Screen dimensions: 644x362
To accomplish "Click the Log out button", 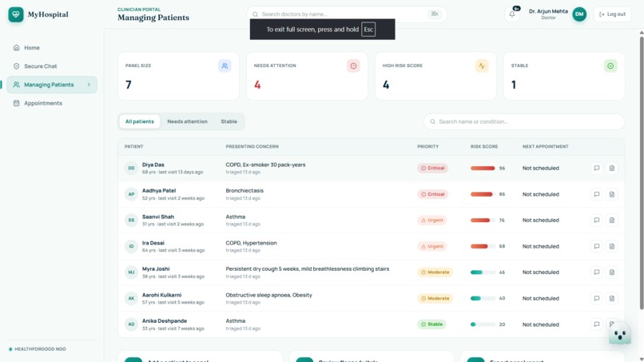I will coord(612,14).
